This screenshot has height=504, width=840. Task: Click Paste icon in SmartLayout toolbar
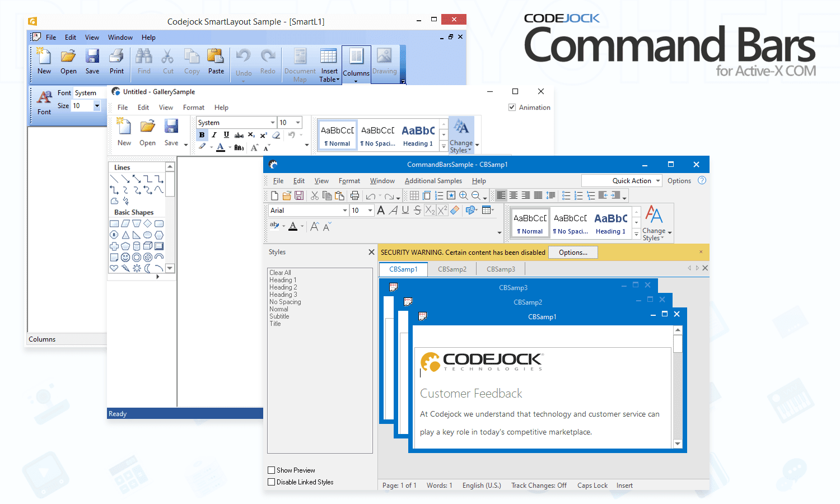(x=216, y=55)
